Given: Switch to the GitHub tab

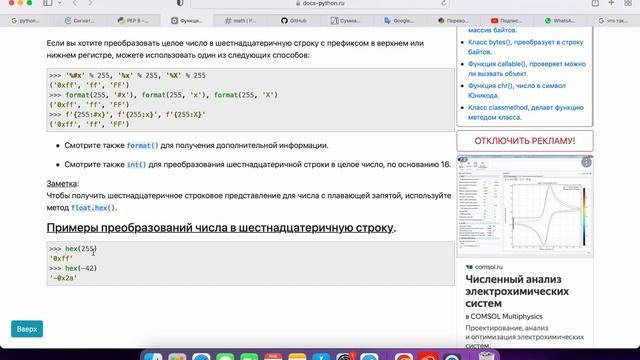Looking at the screenshot, I should (293, 20).
